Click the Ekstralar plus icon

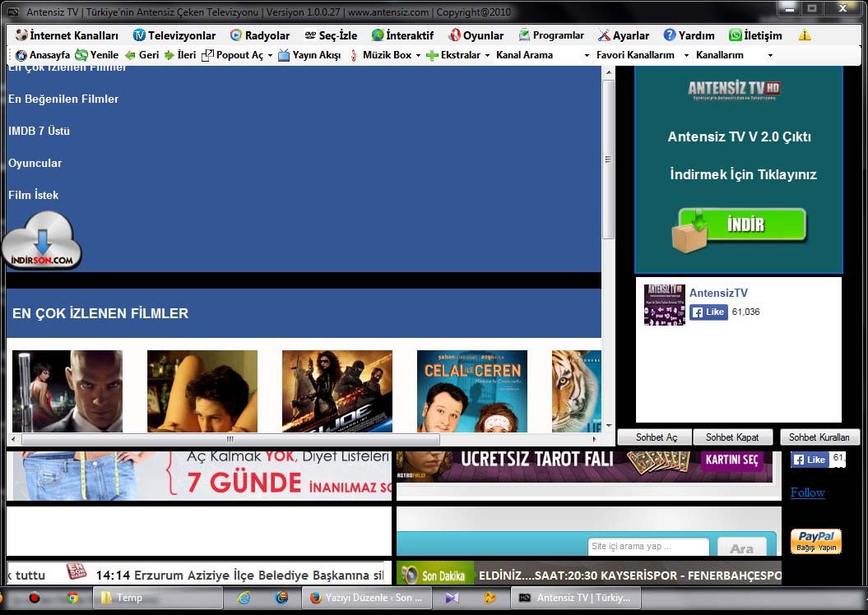point(432,55)
